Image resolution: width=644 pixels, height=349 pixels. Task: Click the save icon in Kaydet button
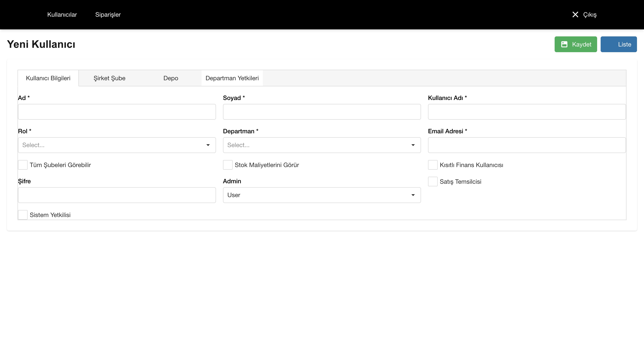(564, 44)
